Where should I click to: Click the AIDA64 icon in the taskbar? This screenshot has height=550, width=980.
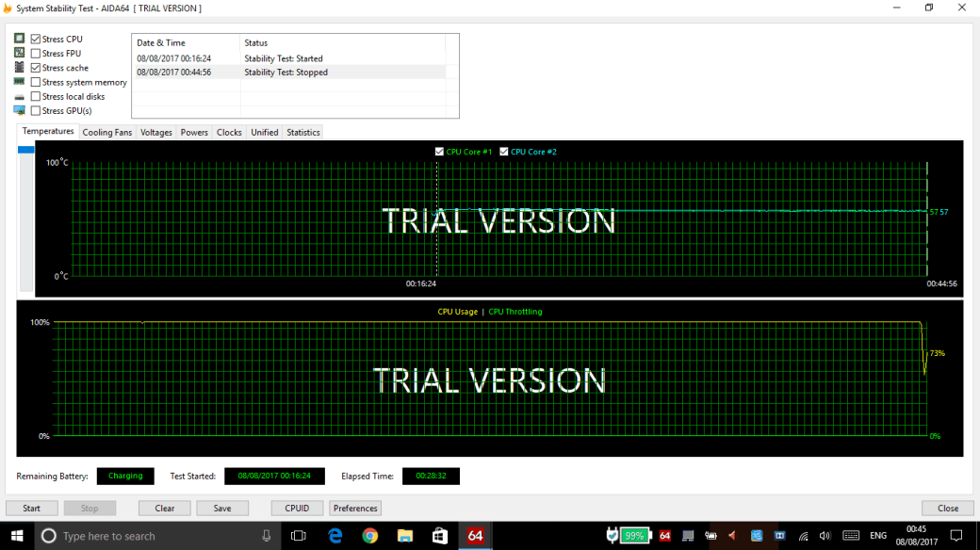[x=476, y=535]
